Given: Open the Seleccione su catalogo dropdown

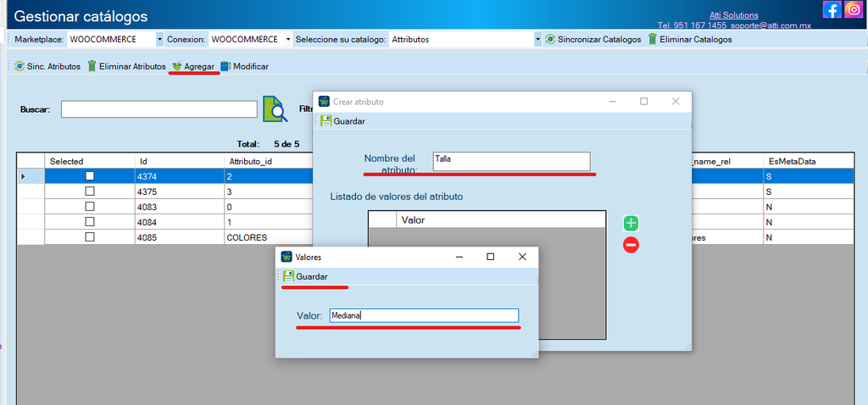Looking at the screenshot, I should pyautogui.click(x=537, y=39).
